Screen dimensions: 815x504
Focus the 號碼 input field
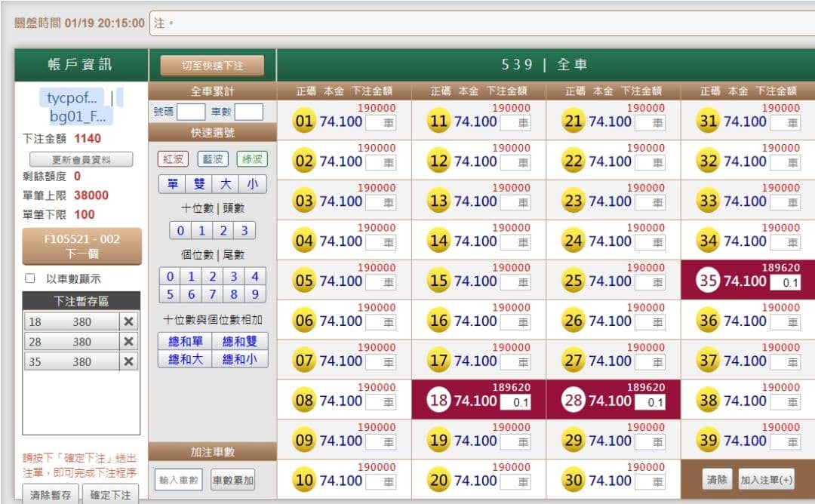pos(191,112)
